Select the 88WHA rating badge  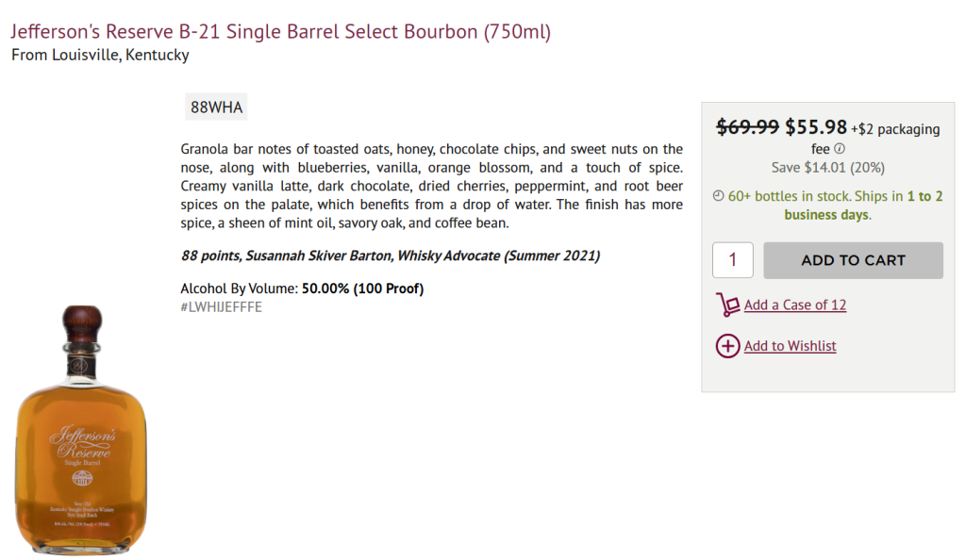pos(216,107)
